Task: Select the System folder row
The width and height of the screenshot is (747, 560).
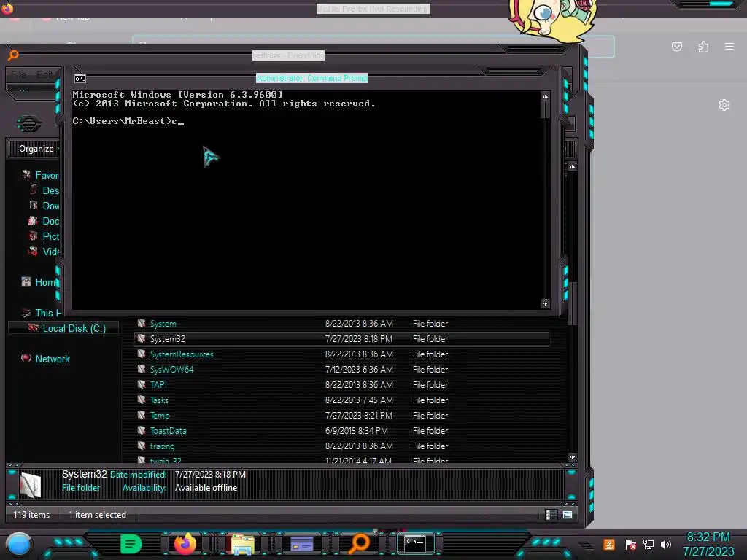Action: pos(342,324)
